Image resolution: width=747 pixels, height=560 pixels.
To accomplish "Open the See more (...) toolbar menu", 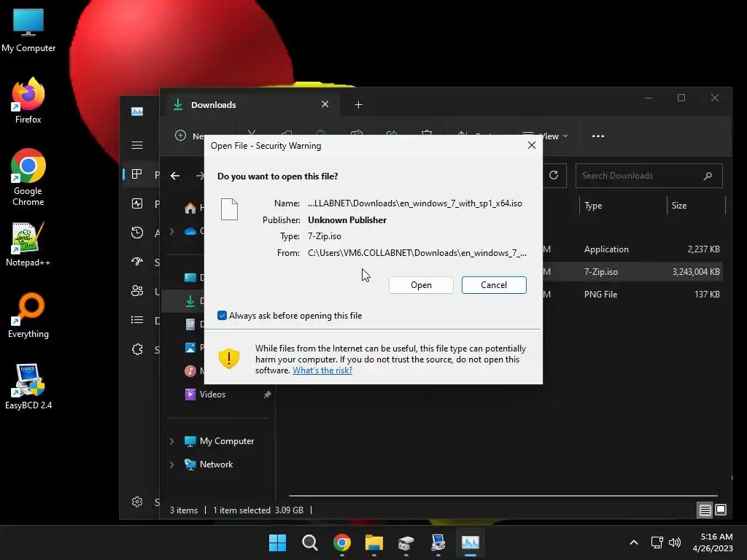I will pyautogui.click(x=598, y=136).
